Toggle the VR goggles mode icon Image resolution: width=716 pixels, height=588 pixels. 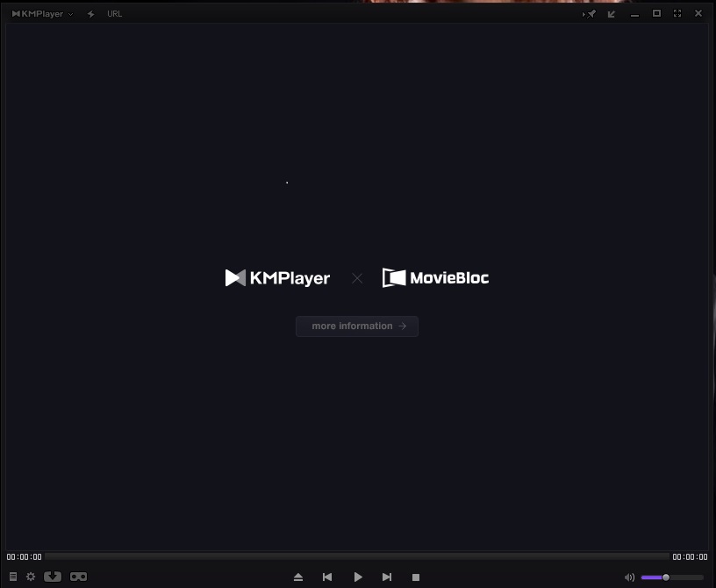pyautogui.click(x=79, y=577)
